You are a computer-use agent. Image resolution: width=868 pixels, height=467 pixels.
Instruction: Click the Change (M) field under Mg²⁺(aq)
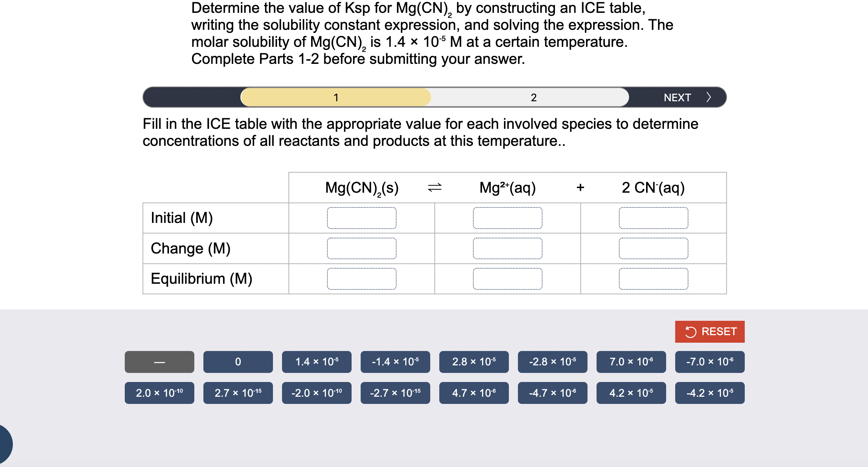coord(507,248)
